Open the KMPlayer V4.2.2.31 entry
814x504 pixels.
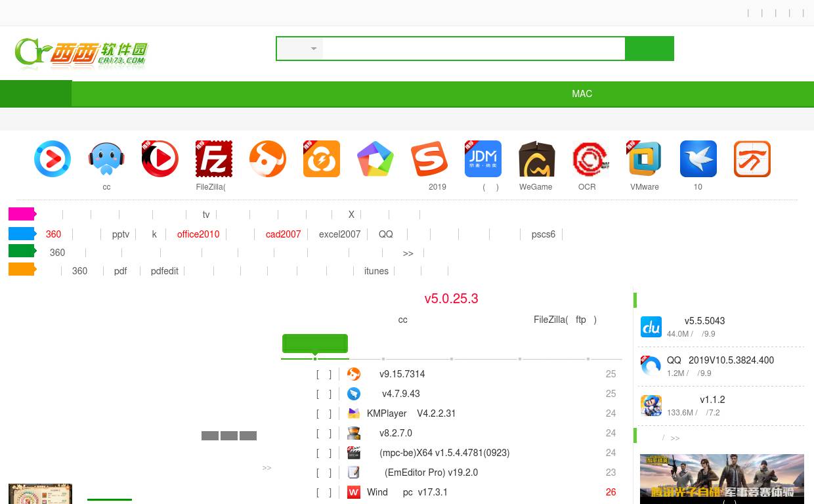[x=411, y=413]
